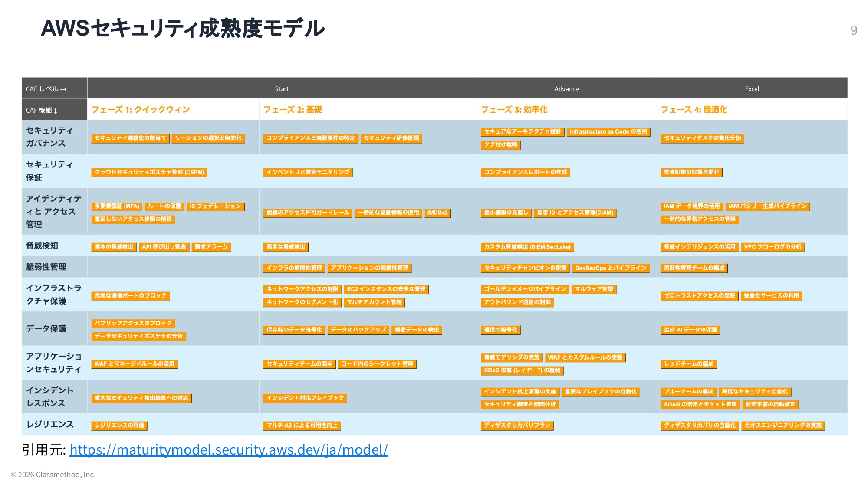The image size is (868, 488).
Task: Click the 'Excel' column header
Action: (752, 88)
